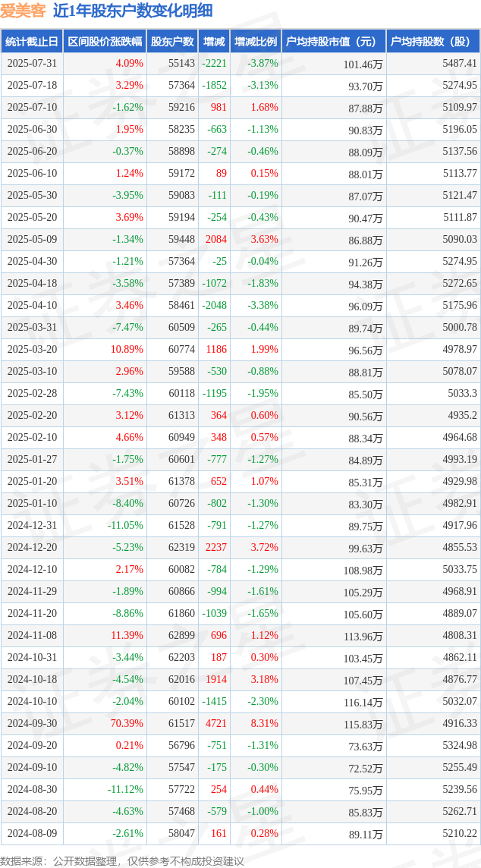Click the 区间股价涨跌幅 column header
Image resolution: width=481 pixels, height=868 pixels.
click(x=105, y=42)
